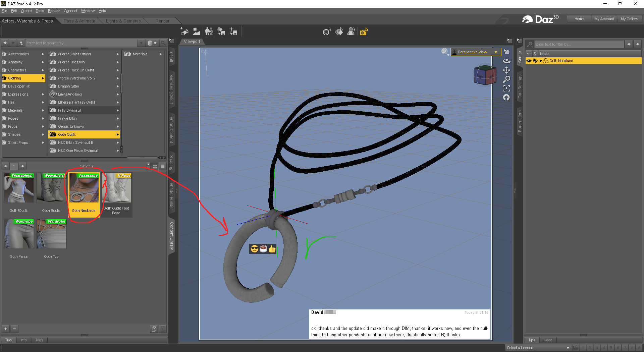Click the view cube in the viewport

point(485,75)
